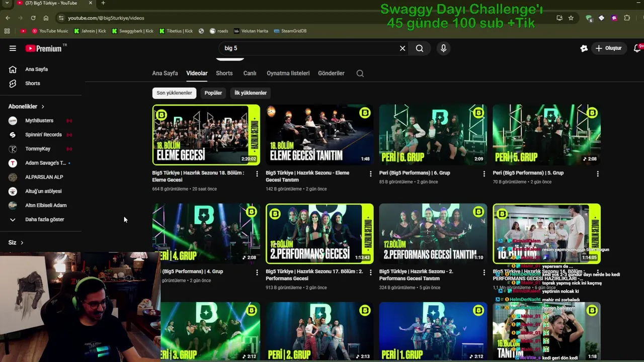The width and height of the screenshot is (644, 362).
Task: Play the 18. Bölüm Eleme Gecesi thumbnail
Action: tap(206, 135)
